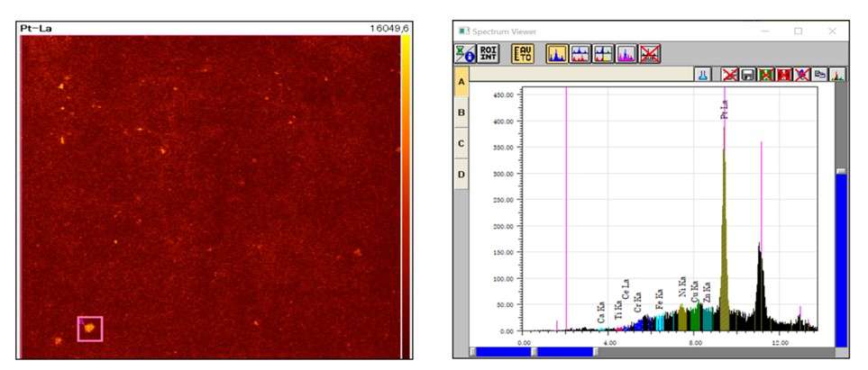Select the two-row stacked spectra view icon
The width and height of the screenshot is (868, 370).
point(580,54)
